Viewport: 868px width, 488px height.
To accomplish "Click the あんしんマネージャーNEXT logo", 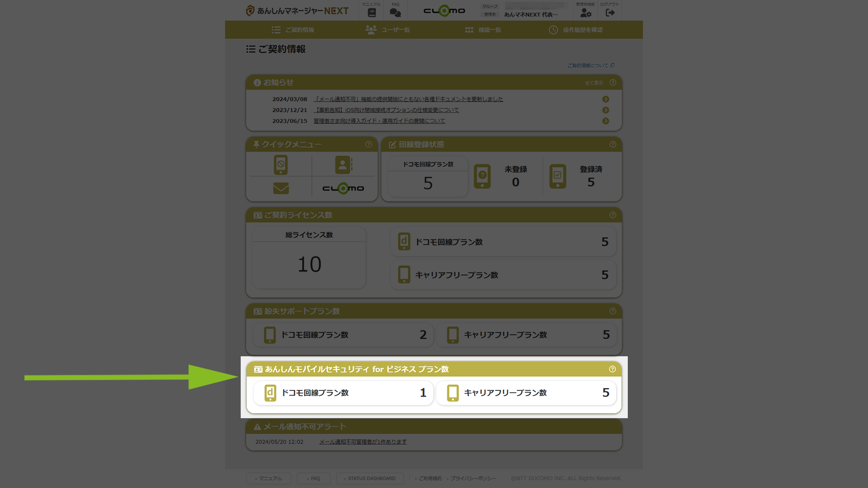I will [297, 10].
